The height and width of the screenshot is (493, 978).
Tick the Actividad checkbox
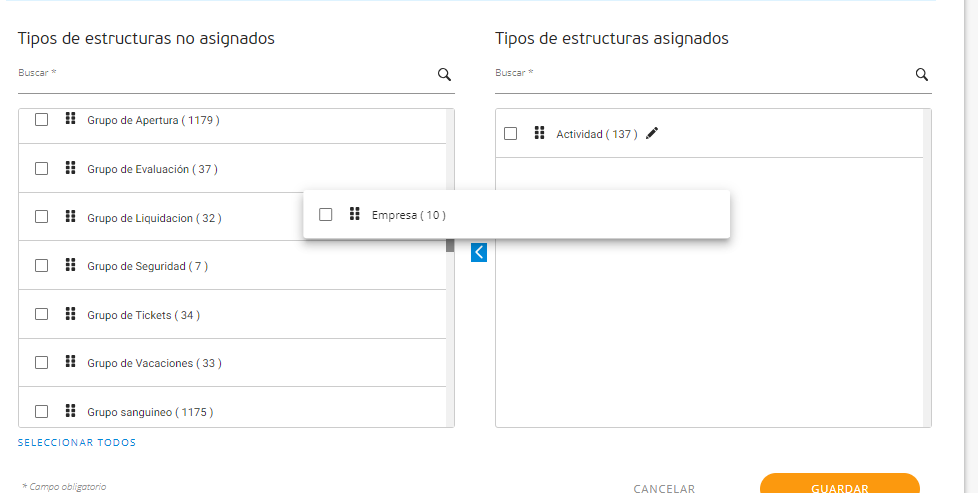click(x=510, y=133)
